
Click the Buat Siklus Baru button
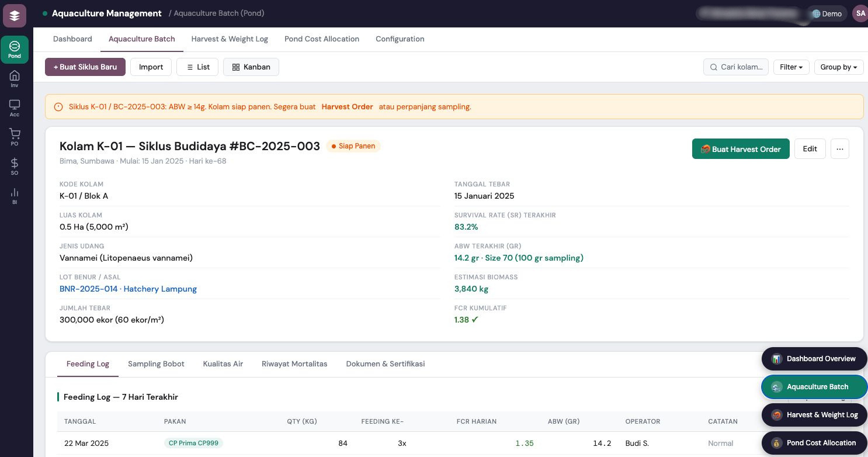coord(85,67)
